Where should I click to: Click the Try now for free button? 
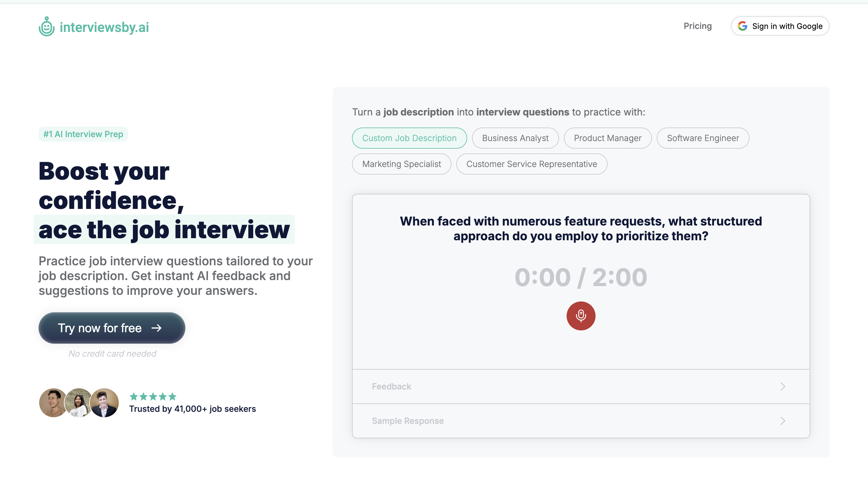(112, 327)
